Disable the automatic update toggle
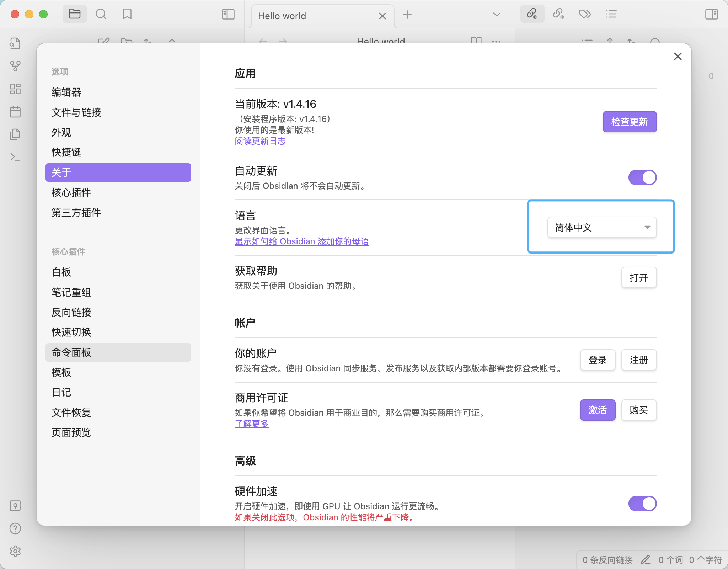Screen dimensions: 728x569 click(642, 177)
